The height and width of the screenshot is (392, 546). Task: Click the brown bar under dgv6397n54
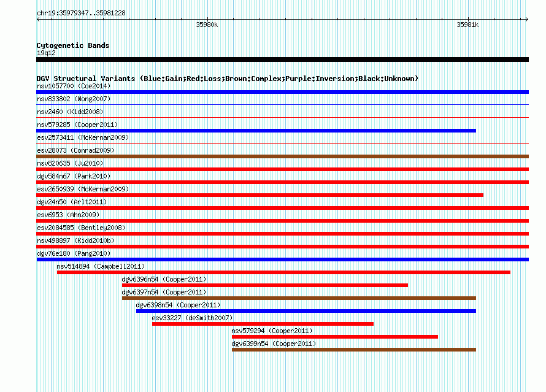[299, 298]
